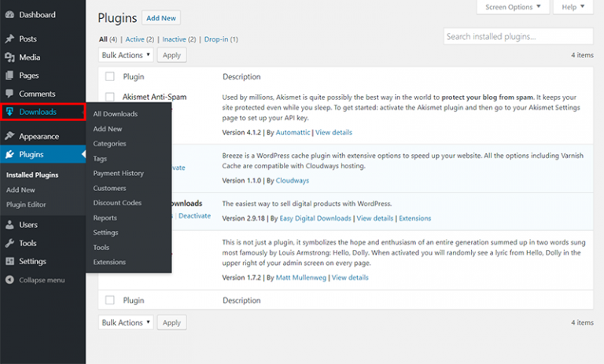Screen dimensions: 604x364
Task: Click the Media icon in sidebar
Action: point(9,57)
